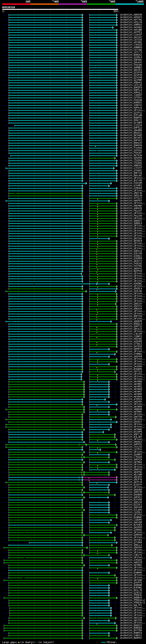The image size is (146, 644).
Task: Click the white query sequence ruler bar
Action: click(x=60, y=10)
